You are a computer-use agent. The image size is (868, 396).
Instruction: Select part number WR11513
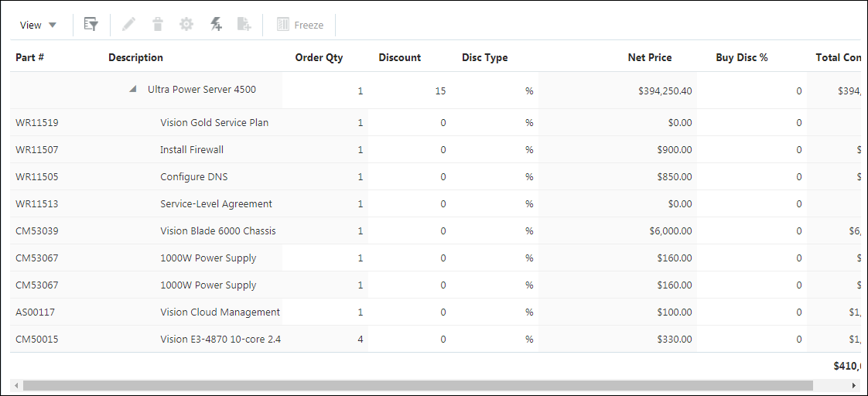coord(37,204)
